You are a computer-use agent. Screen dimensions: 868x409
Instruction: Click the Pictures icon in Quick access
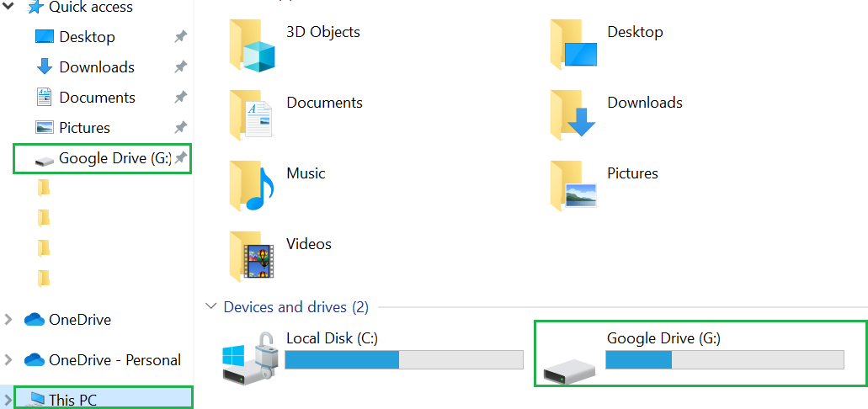click(45, 127)
